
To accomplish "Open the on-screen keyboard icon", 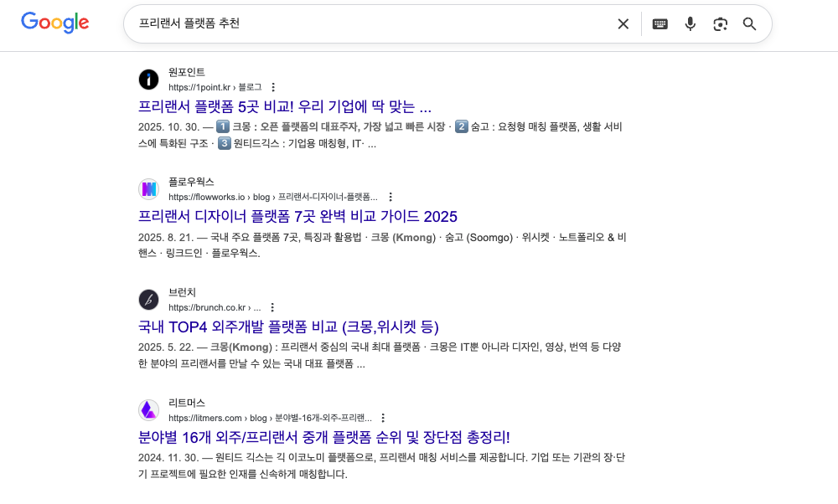I will click(660, 23).
